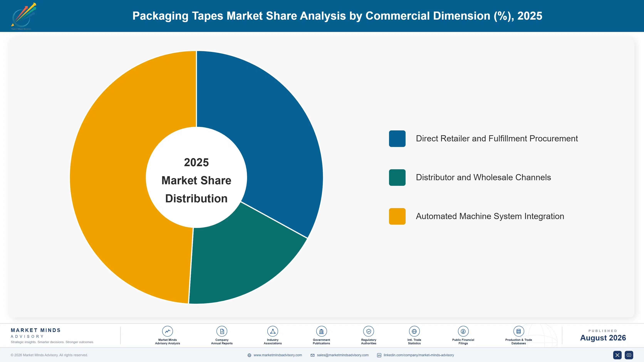Open the X social media icon
The height and width of the screenshot is (362, 644).
[617, 355]
